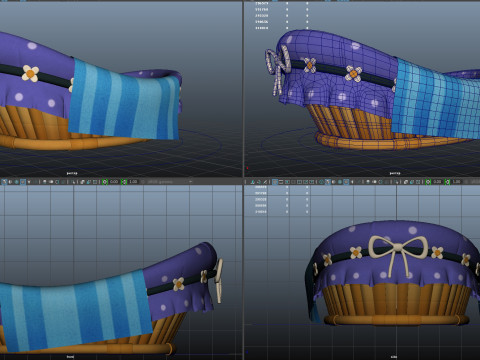
Task: Toggle View Transform button in front view toolbar
Action: pyautogui.click(x=143, y=182)
